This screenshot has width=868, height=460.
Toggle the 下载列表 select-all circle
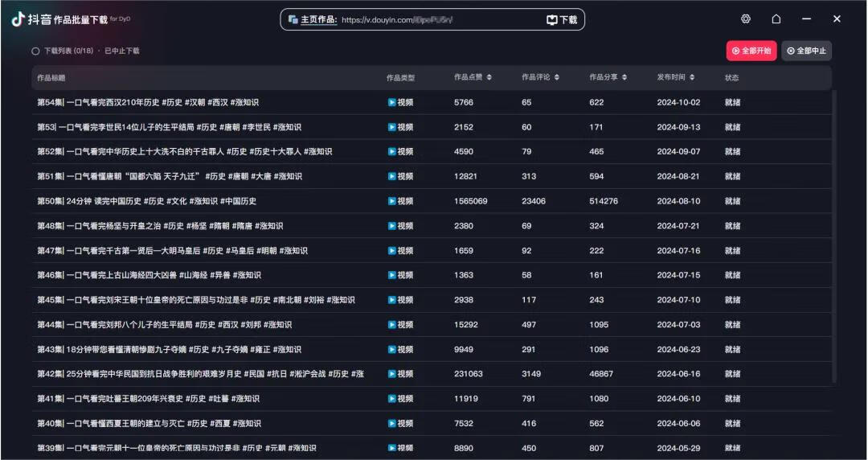pyautogui.click(x=35, y=51)
